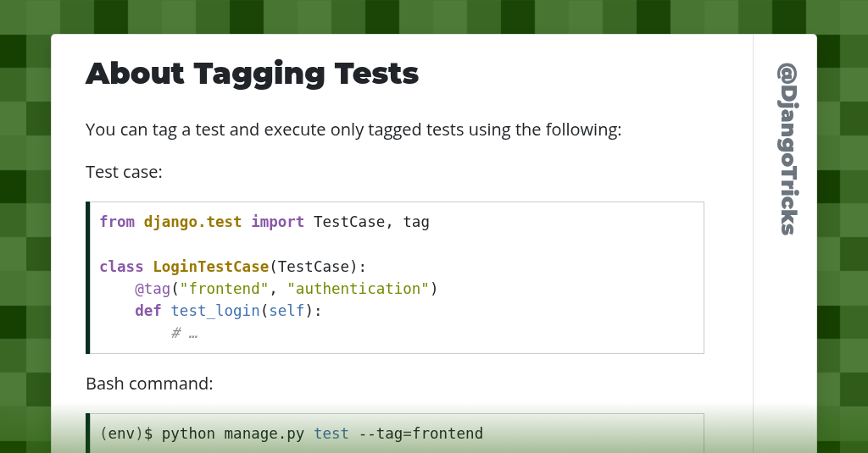This screenshot has height=453, width=868.
Task: Click the 'class' keyword in the code
Action: click(x=121, y=267)
